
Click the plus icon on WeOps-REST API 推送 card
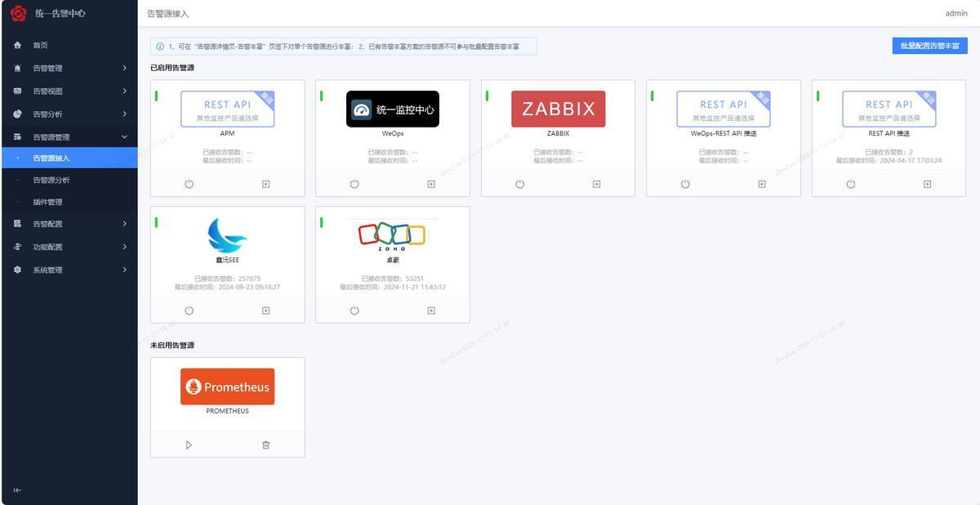pos(762,184)
